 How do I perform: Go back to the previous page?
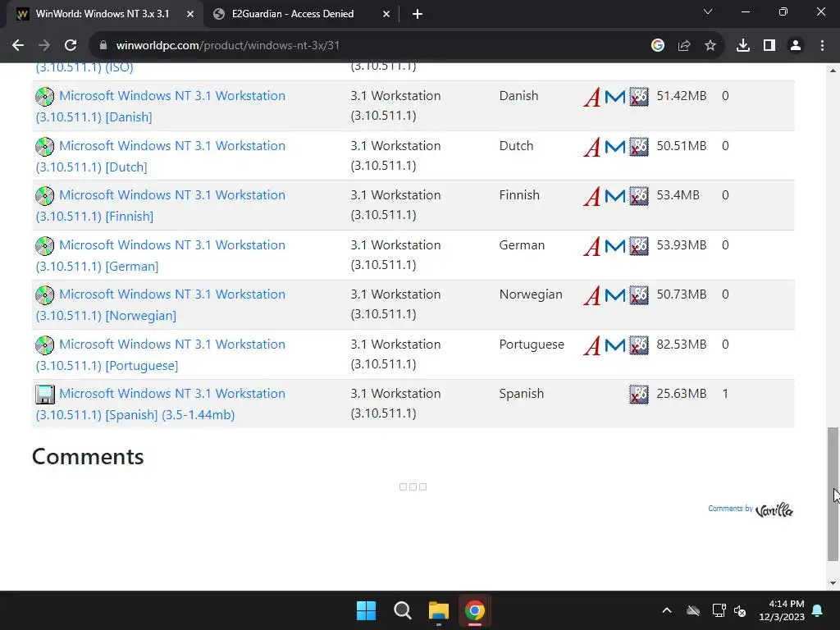coord(18,46)
